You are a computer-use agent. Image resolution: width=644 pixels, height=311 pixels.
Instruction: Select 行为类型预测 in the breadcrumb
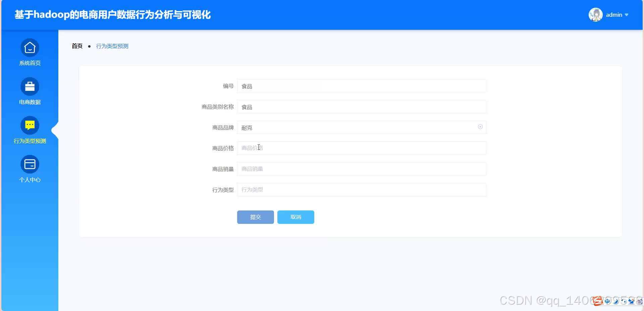coord(112,46)
